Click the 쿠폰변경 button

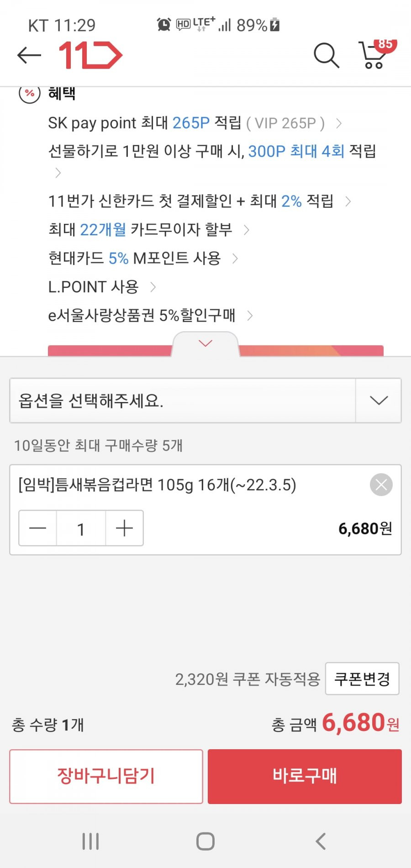pos(362,678)
